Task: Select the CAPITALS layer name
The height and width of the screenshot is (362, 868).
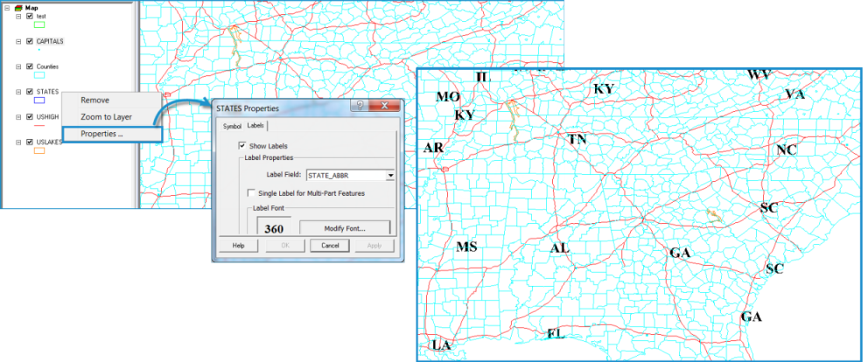Action: coord(49,41)
